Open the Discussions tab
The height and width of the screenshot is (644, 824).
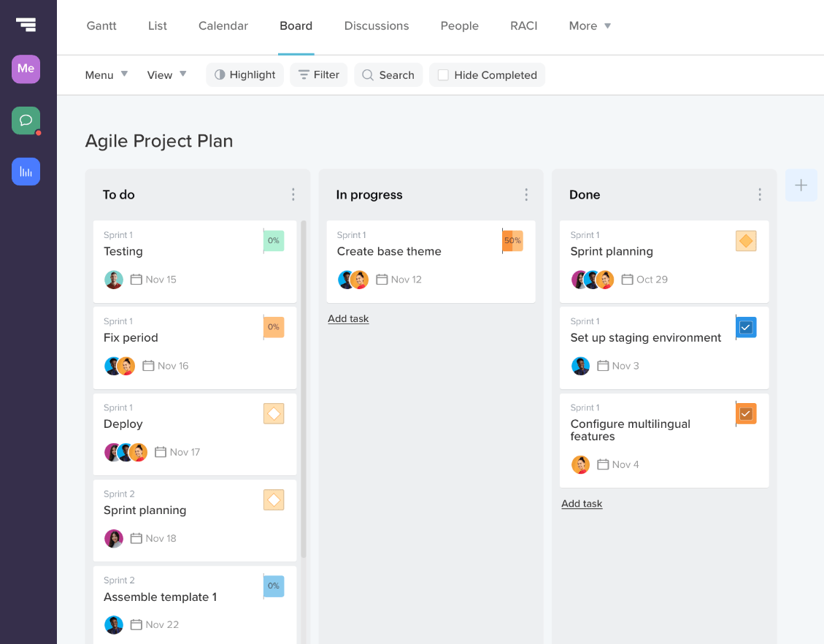pyautogui.click(x=376, y=26)
